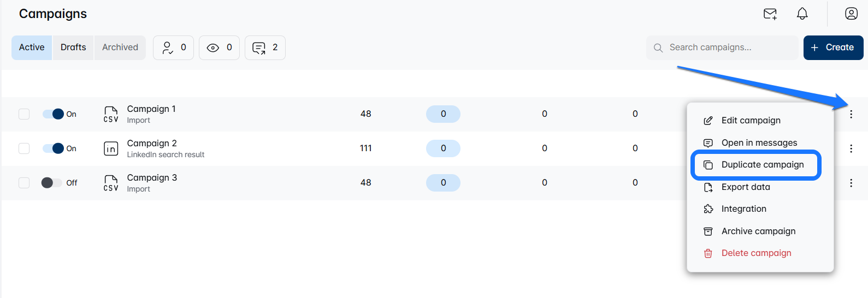The height and width of the screenshot is (298, 868).
Task: Click the connections counter icon
Action: click(168, 48)
